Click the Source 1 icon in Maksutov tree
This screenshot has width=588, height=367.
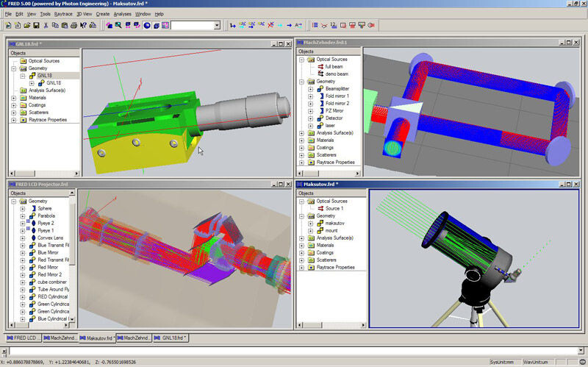pyautogui.click(x=320, y=208)
